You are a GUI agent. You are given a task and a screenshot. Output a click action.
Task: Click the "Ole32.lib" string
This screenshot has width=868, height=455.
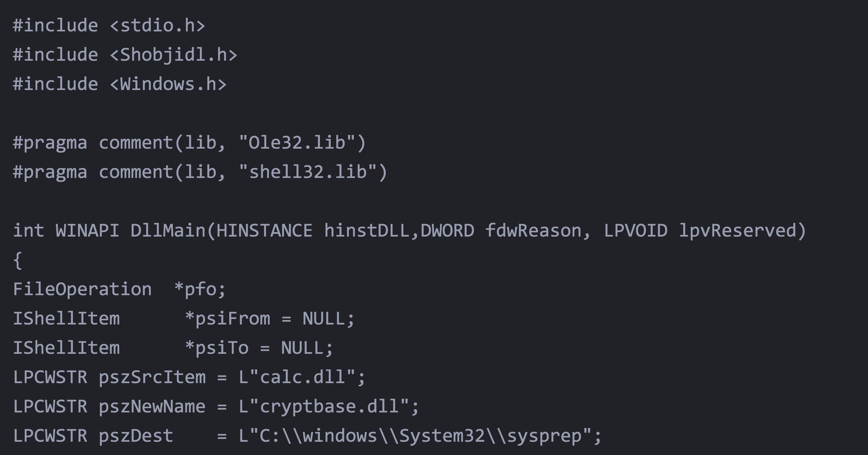pos(297,143)
